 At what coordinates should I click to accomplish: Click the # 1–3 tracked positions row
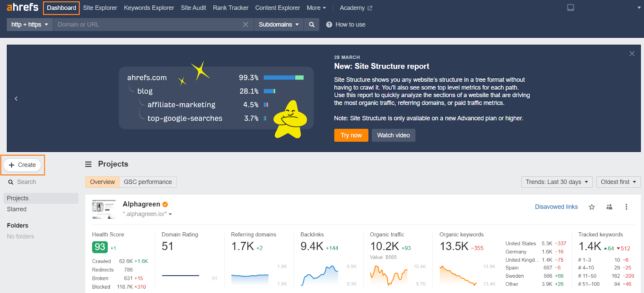(x=603, y=260)
